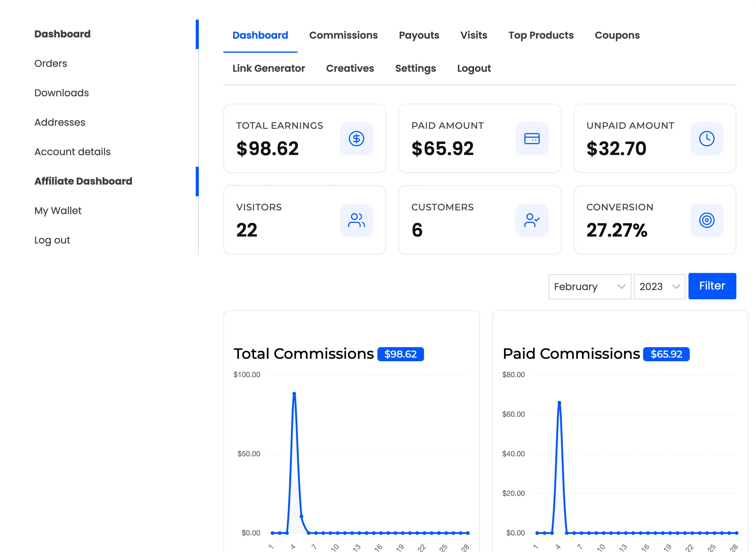
Task: Click the Paid Commissions heading
Action: [571, 354]
